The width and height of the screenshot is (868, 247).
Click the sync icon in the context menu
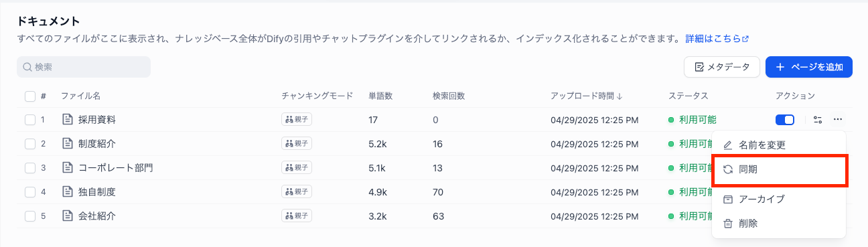click(x=728, y=170)
